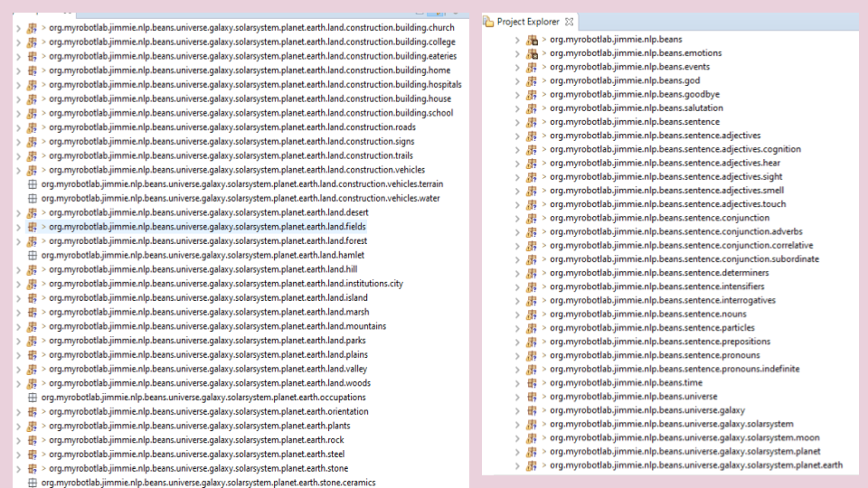Select sentence.prepositions package row
This screenshot has width=868, height=488.
(x=660, y=342)
